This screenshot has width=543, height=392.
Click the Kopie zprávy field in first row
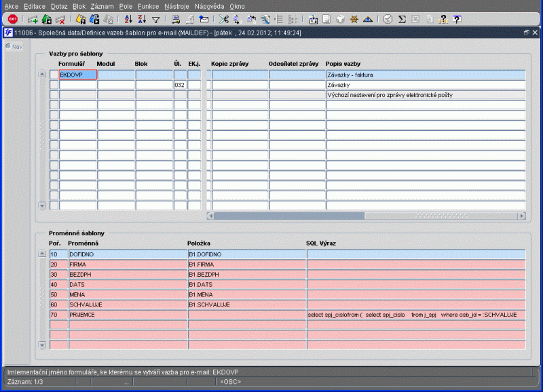pos(240,75)
